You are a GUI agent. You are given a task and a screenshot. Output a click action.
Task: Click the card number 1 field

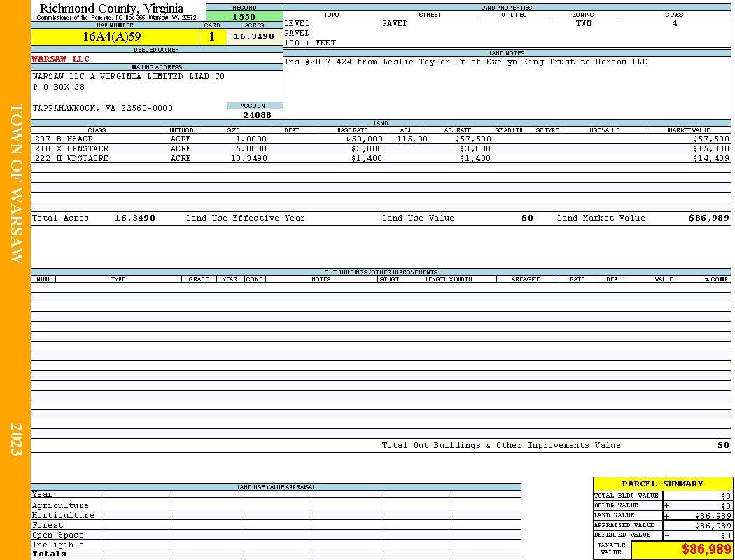tap(212, 37)
